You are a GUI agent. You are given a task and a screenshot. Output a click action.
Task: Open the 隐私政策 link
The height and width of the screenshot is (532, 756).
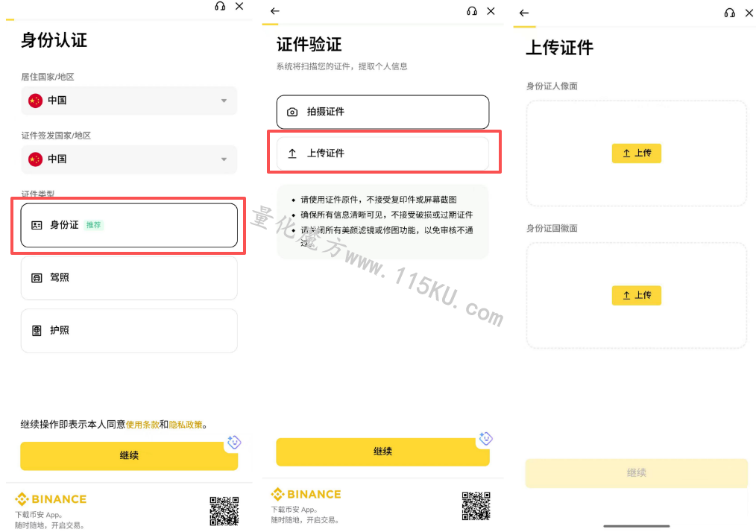(x=186, y=425)
